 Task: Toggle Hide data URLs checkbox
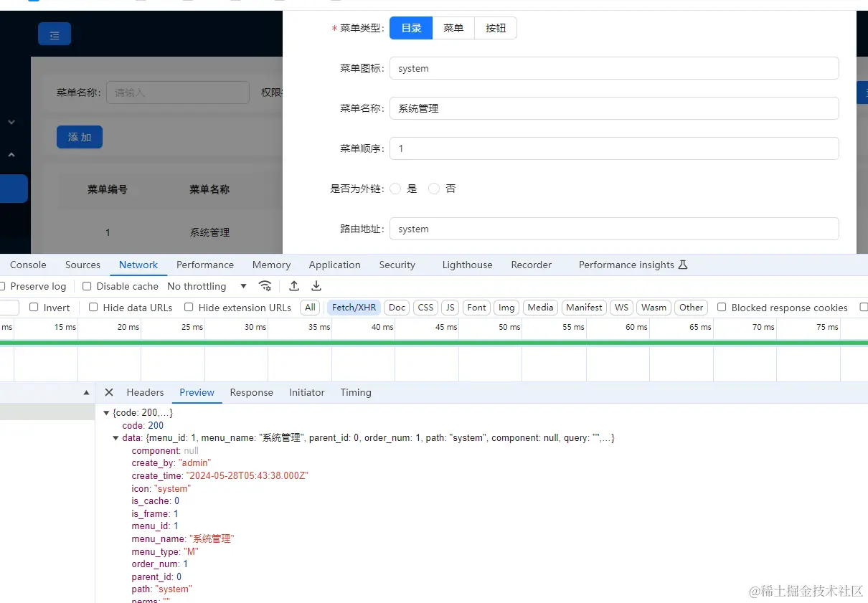(x=93, y=307)
